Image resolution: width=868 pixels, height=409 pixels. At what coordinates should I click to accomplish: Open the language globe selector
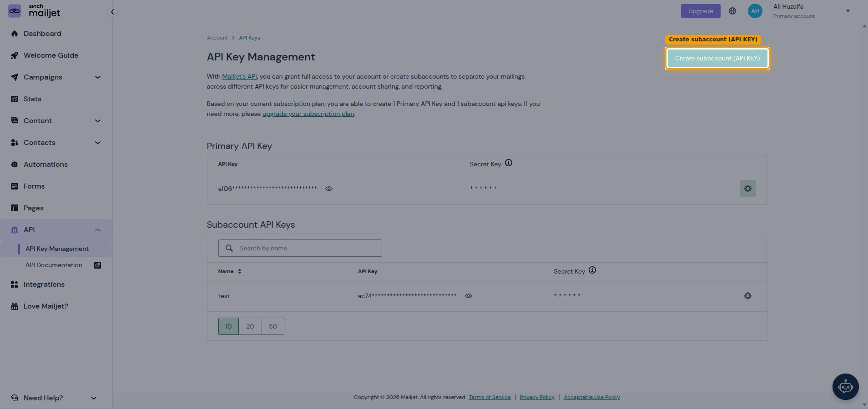click(x=732, y=11)
